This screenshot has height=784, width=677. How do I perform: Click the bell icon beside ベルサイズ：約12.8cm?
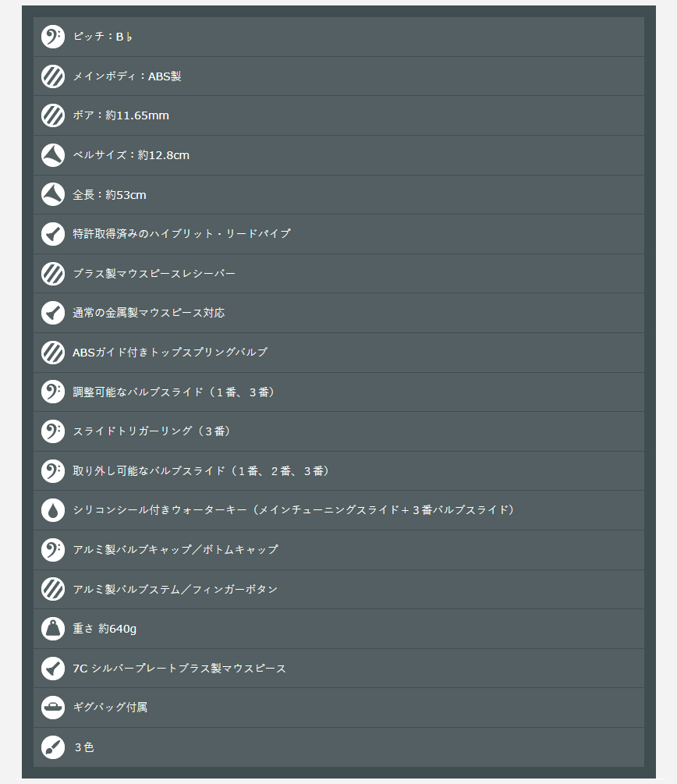point(53,155)
